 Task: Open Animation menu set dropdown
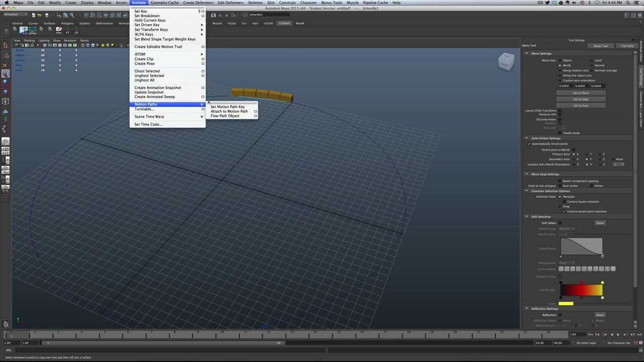coord(15,15)
